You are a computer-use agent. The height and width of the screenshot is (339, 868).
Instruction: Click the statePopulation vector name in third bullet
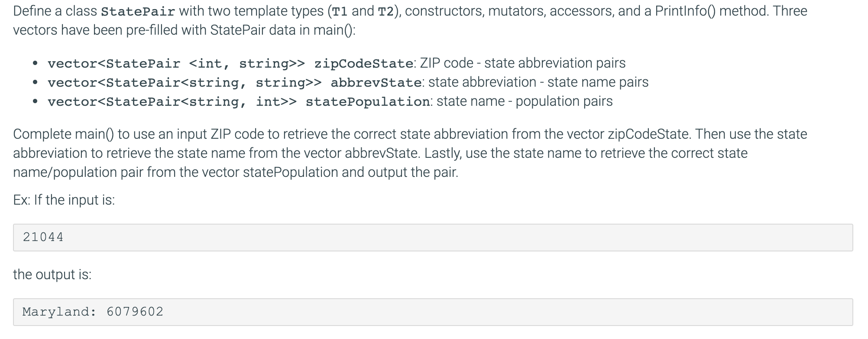[367, 102]
